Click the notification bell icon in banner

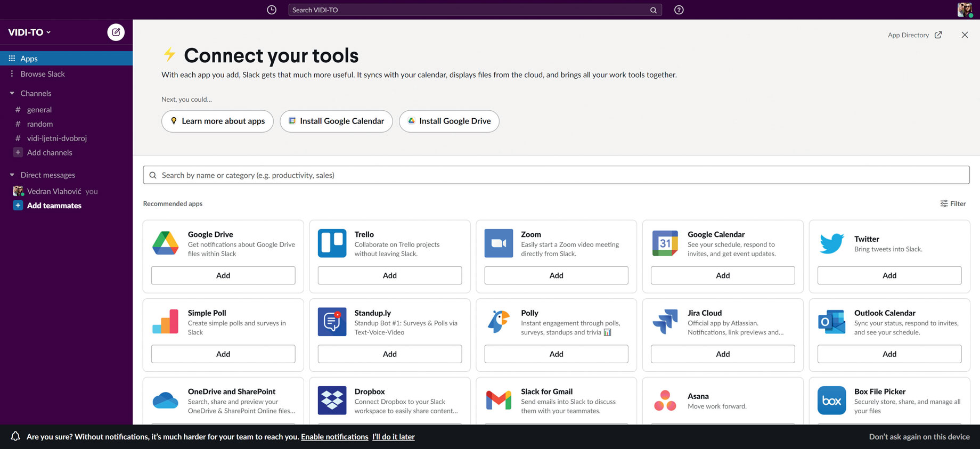click(15, 436)
